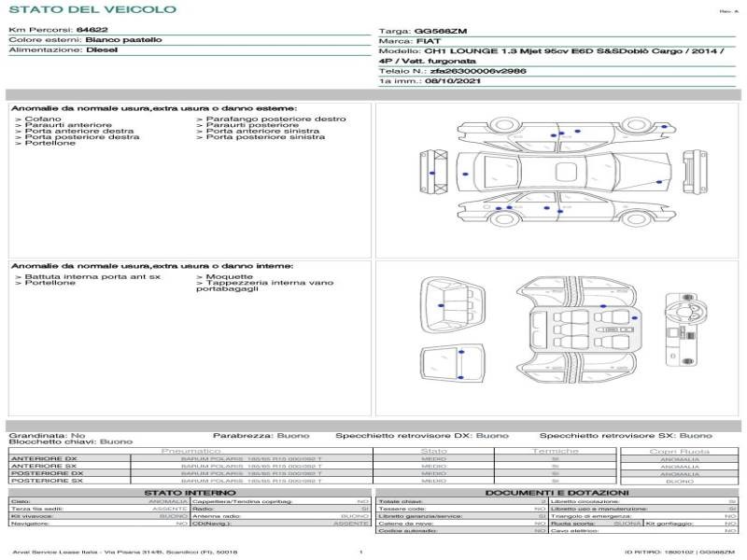Select the 'Termiche' column header
Viewport: 747px width, 560px height.
(x=555, y=451)
